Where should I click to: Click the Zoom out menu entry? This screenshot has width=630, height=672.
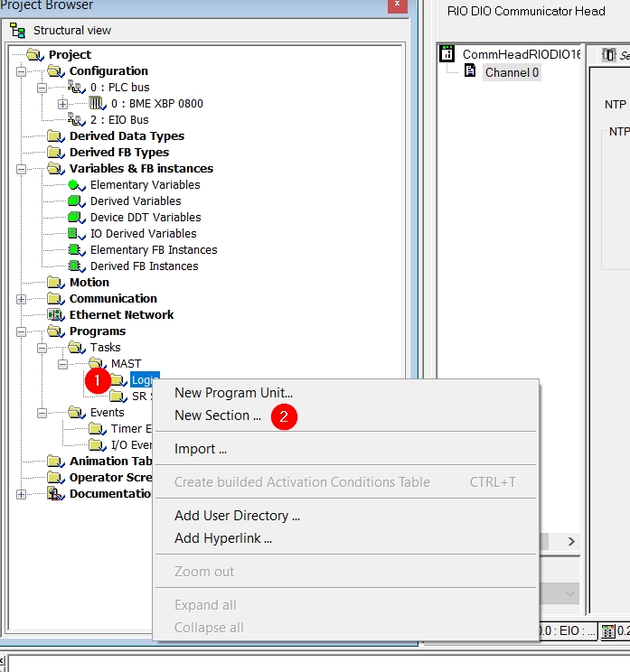pyautogui.click(x=345, y=572)
